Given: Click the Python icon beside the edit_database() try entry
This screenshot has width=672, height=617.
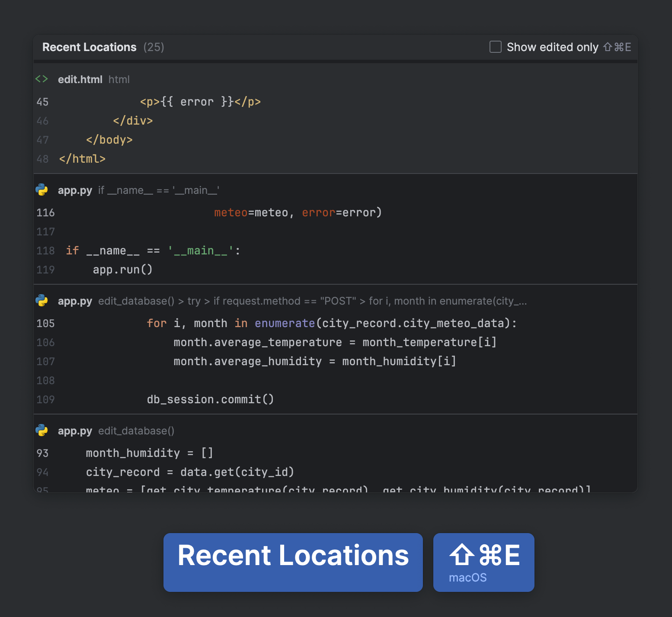Looking at the screenshot, I should (x=42, y=300).
